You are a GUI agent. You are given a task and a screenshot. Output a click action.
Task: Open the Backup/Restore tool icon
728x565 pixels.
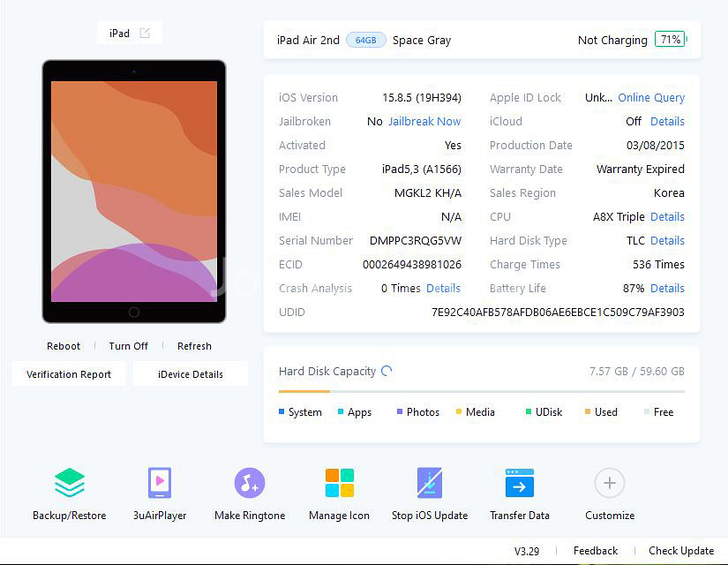click(70, 483)
